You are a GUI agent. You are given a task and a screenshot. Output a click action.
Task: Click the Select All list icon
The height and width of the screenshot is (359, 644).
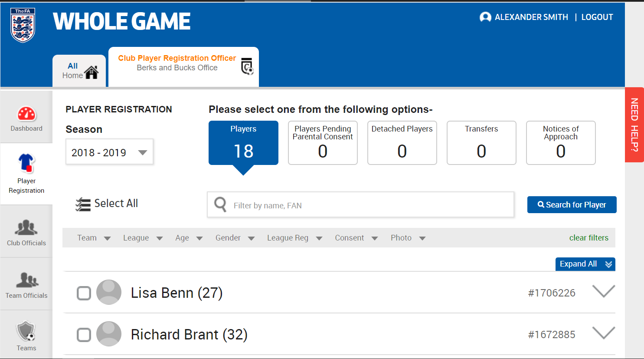click(x=83, y=204)
